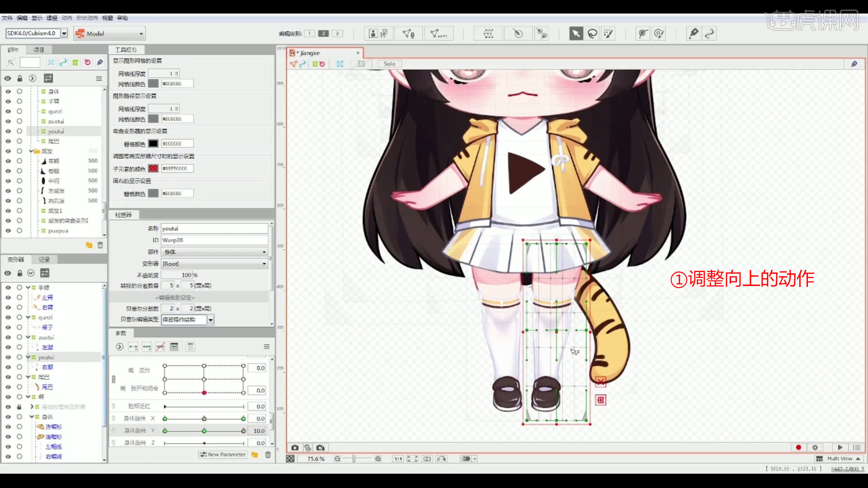Viewport: 868px width, 488px height.
Task: Select the lasso selection tool
Action: [x=592, y=33]
